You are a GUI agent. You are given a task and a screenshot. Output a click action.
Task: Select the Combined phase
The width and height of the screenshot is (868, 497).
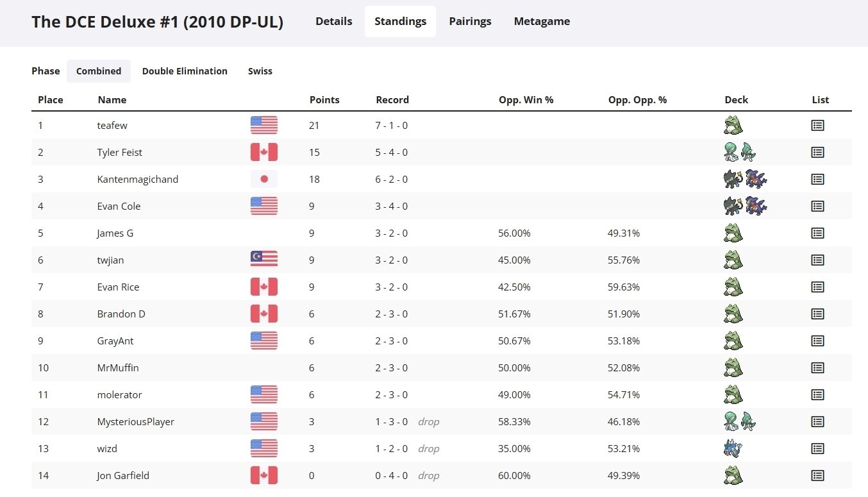(99, 71)
